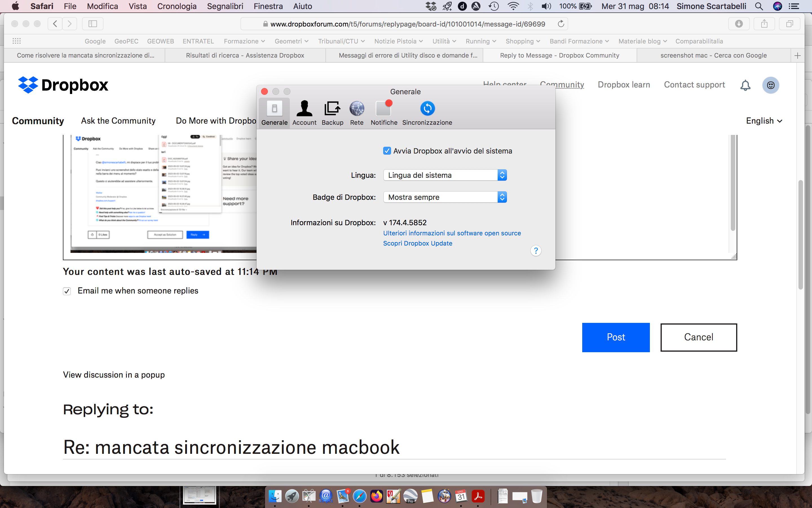
Task: Click the Post button
Action: point(616,337)
